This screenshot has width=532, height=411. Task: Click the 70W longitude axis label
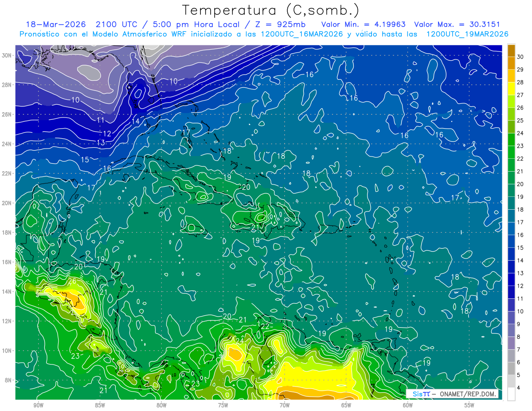(x=285, y=406)
